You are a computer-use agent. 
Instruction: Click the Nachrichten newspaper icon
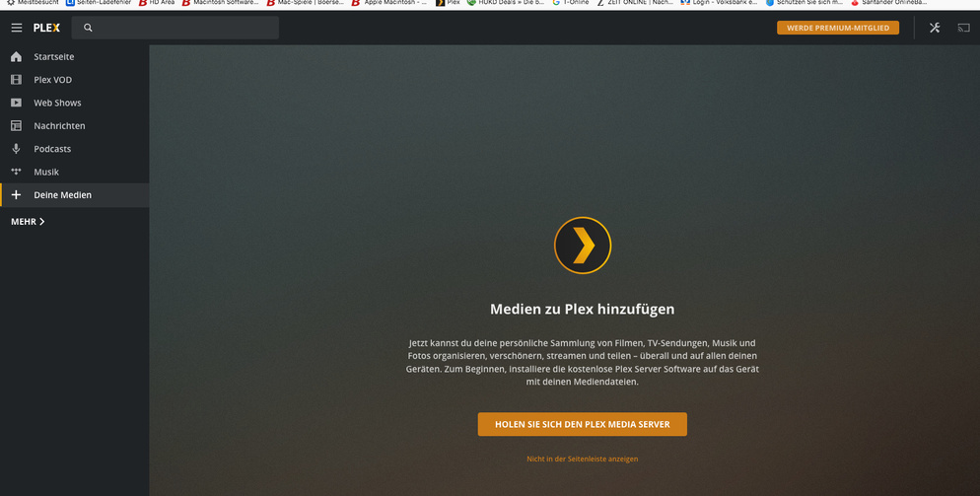pyautogui.click(x=16, y=125)
